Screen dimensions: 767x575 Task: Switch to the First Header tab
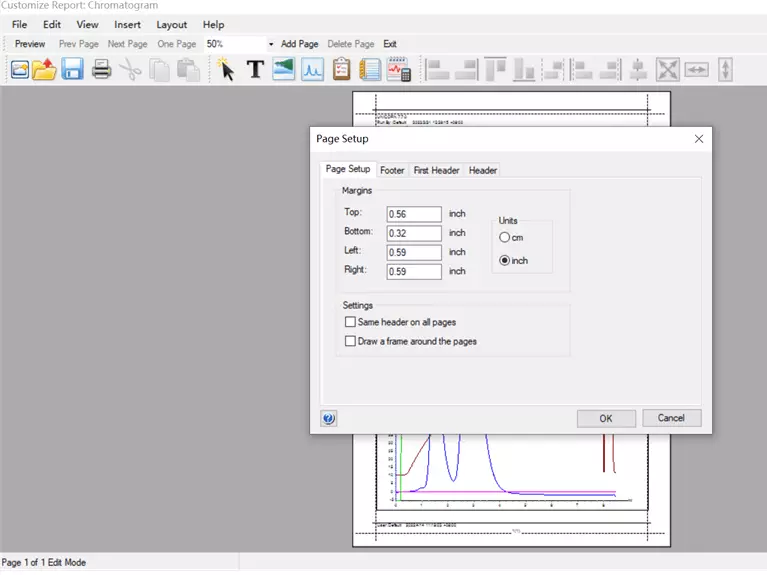[x=436, y=170]
